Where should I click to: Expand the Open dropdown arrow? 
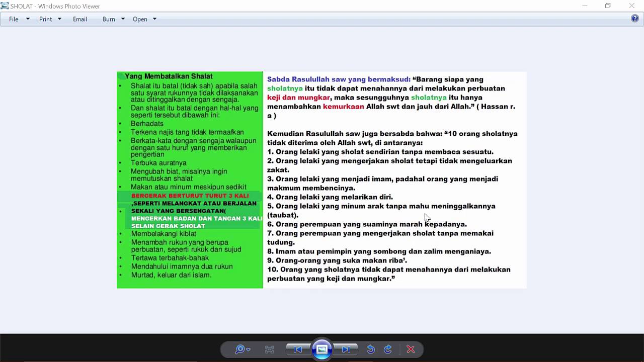[154, 19]
